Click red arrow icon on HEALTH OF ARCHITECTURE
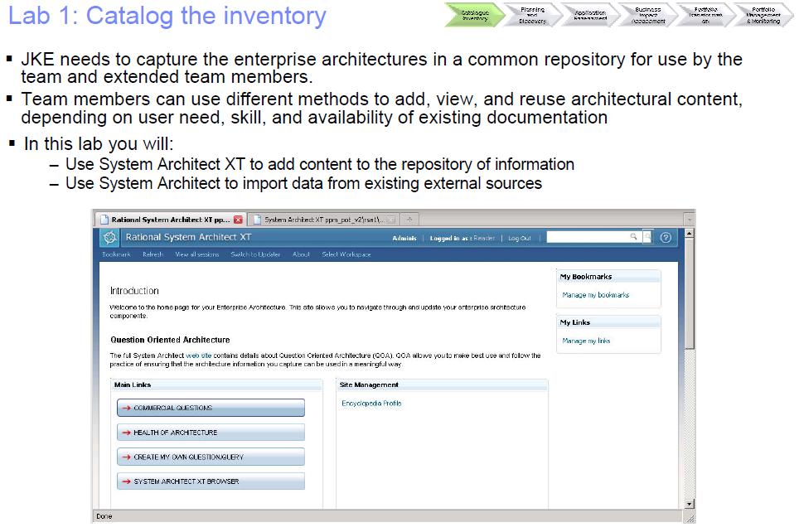799x532 pixels. point(126,432)
